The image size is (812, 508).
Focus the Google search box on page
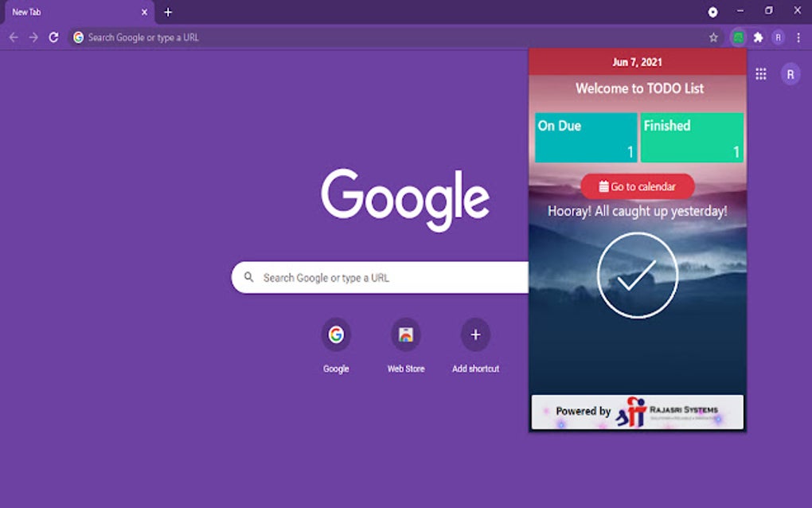(x=380, y=278)
